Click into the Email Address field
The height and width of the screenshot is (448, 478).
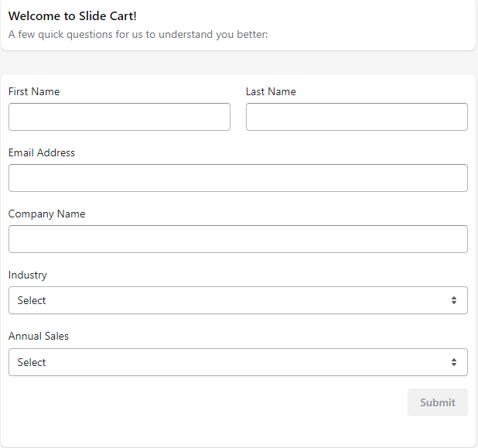(x=238, y=178)
